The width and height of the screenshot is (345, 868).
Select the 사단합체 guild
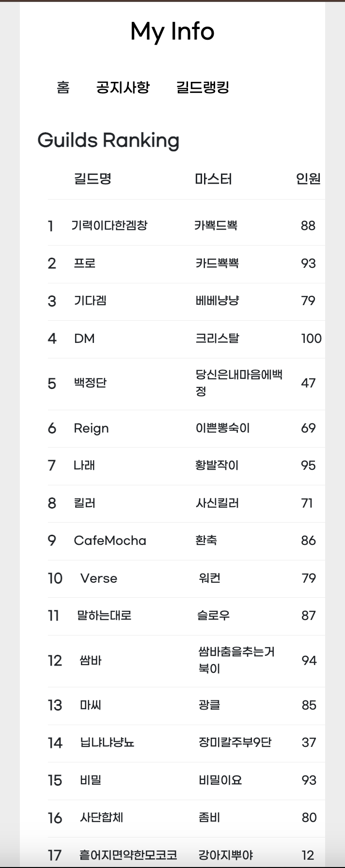102,818
